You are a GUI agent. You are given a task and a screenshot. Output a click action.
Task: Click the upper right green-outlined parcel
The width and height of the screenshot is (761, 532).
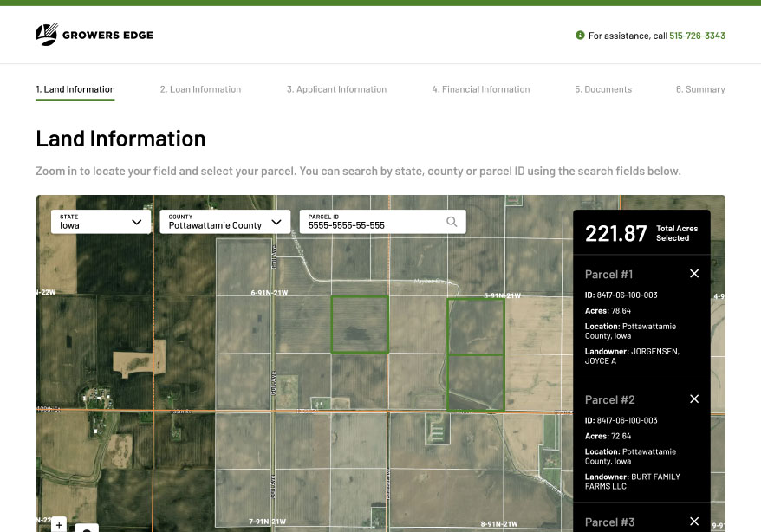[x=476, y=327]
